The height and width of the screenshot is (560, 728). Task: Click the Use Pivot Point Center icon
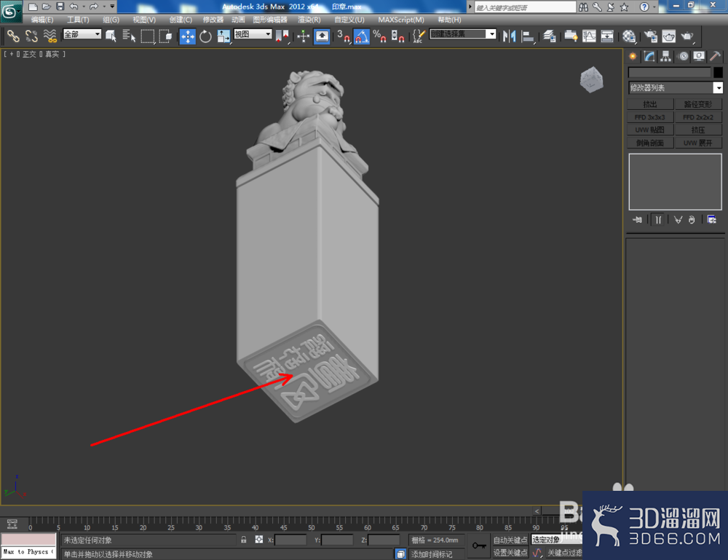tap(282, 36)
